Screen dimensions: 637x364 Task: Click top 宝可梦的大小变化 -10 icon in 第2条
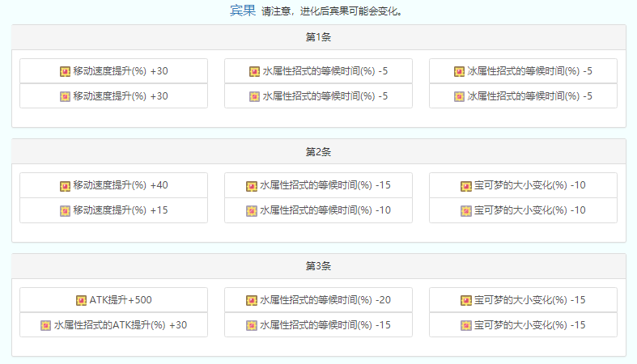point(465,186)
